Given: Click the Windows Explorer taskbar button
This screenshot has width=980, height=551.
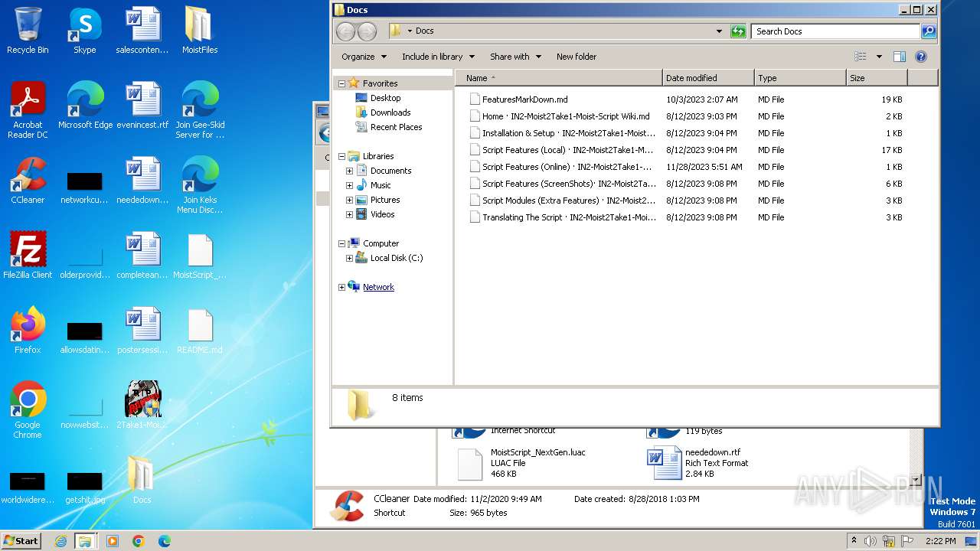Looking at the screenshot, I should [85, 541].
